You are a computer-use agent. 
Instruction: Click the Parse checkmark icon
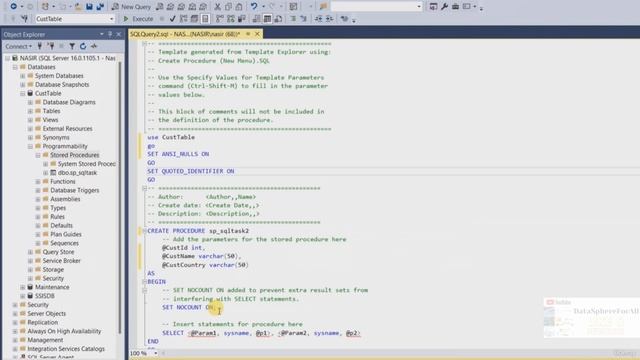pos(173,19)
